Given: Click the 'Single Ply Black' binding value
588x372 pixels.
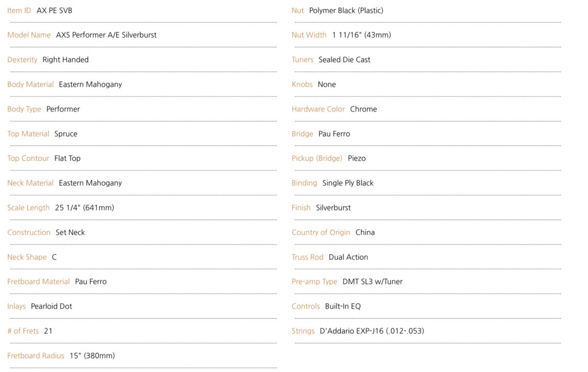Looking at the screenshot, I should (x=348, y=183).
